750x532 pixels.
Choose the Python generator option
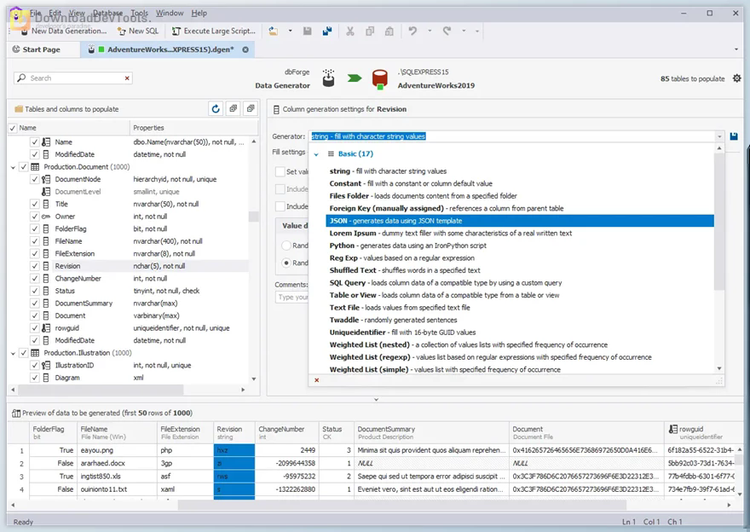coord(519,245)
